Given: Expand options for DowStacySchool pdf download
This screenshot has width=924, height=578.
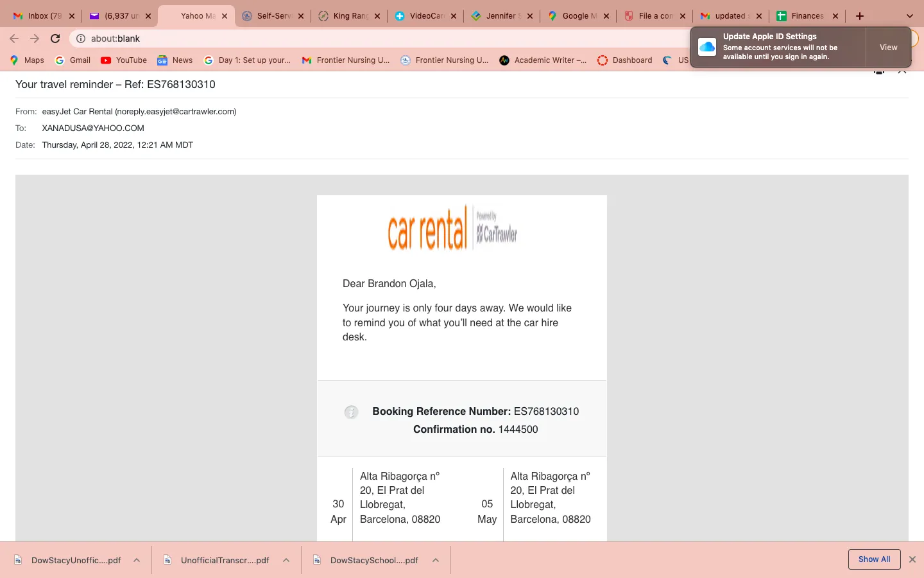Looking at the screenshot, I should tap(436, 560).
